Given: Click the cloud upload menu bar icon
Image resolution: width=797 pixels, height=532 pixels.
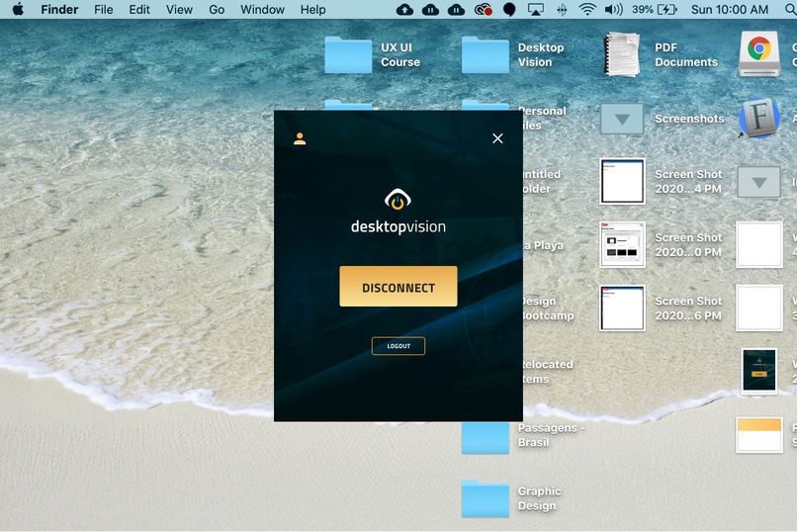Looking at the screenshot, I should [404, 10].
